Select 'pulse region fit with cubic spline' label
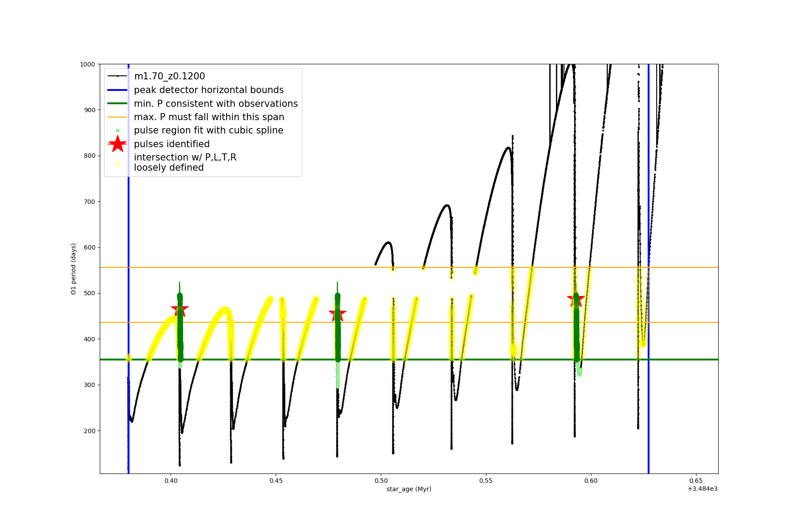The width and height of the screenshot is (798, 532). 208,130
